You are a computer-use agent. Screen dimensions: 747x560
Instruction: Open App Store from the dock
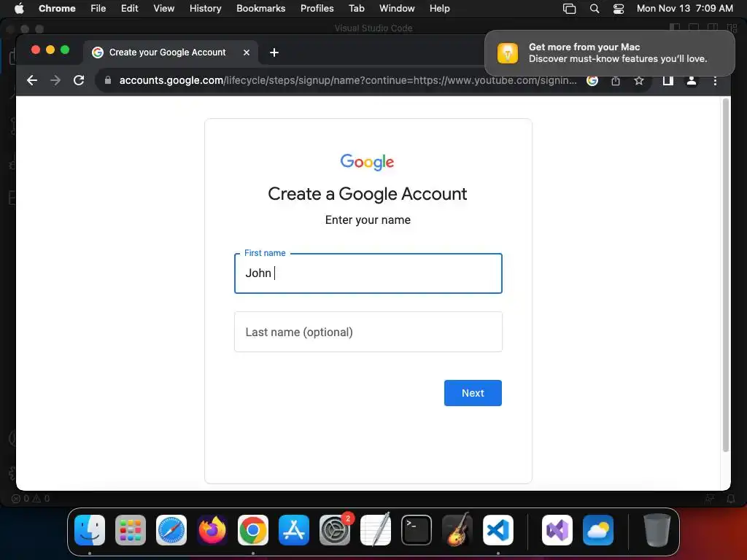pyautogui.click(x=293, y=530)
